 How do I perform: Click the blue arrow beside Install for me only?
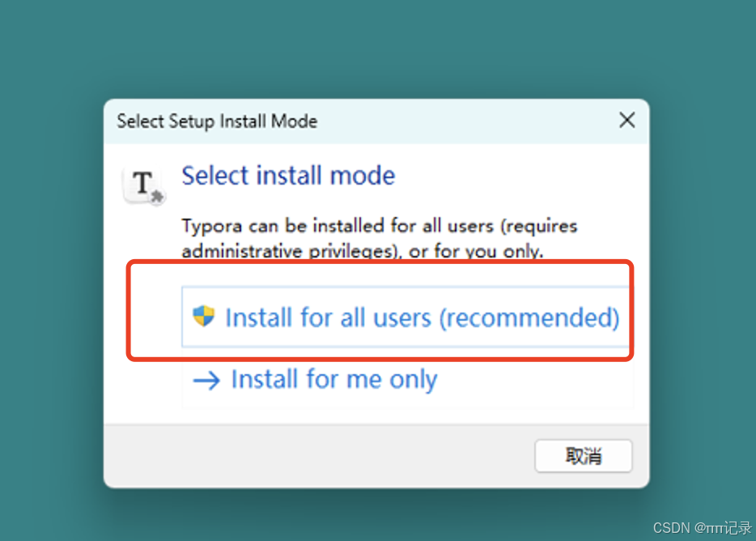206,381
